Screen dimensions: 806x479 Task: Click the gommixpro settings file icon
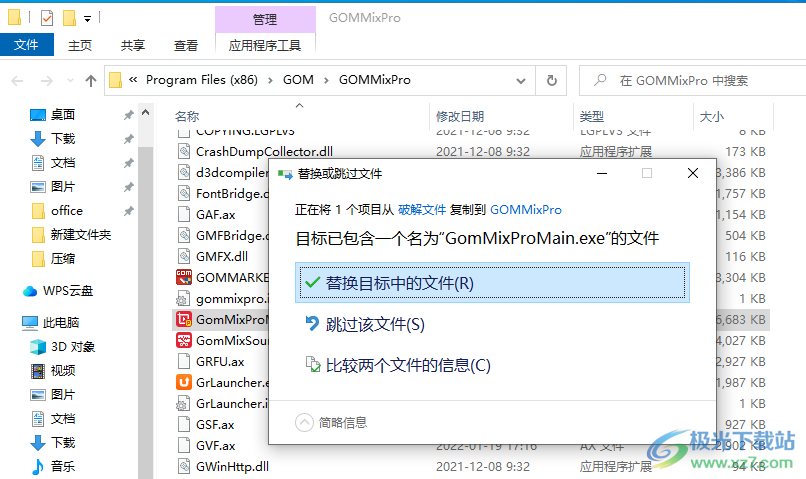click(184, 299)
